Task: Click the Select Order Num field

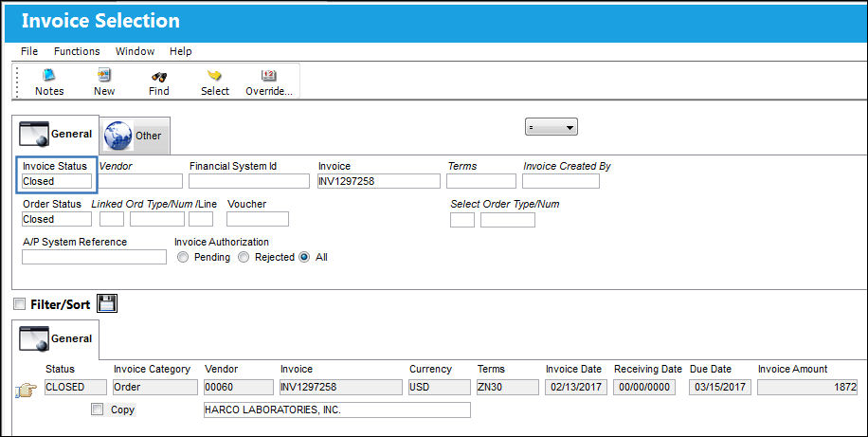Action: click(508, 220)
